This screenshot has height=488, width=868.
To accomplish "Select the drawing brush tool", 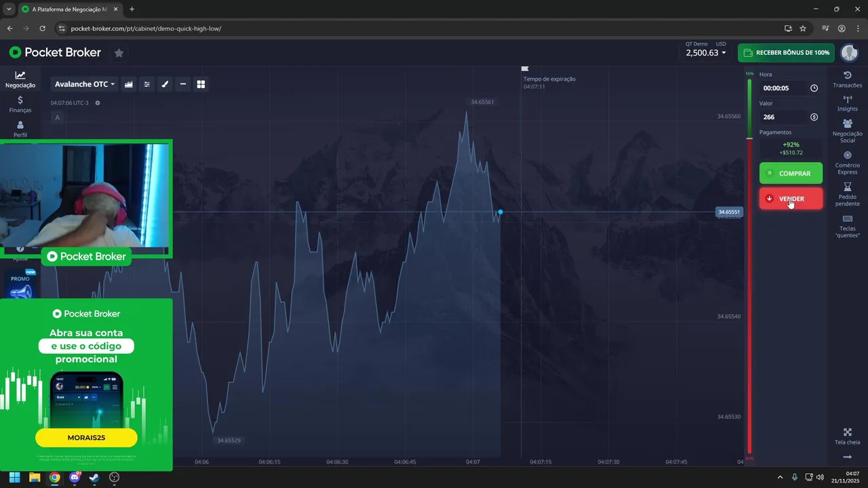I will (x=165, y=84).
